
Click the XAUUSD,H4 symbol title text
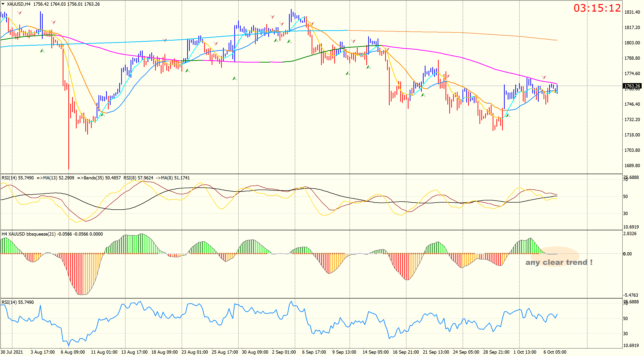[x=18, y=4]
